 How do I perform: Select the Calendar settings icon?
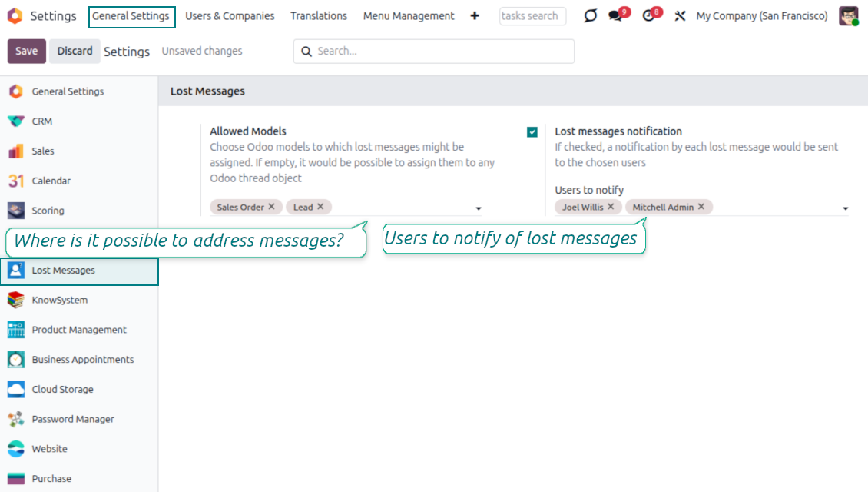15,181
